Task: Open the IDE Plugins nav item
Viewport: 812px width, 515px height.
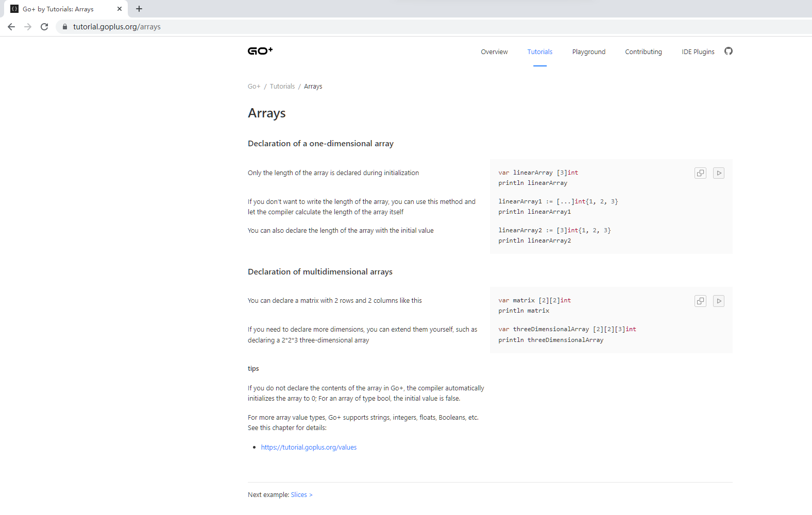Action: [x=698, y=52]
